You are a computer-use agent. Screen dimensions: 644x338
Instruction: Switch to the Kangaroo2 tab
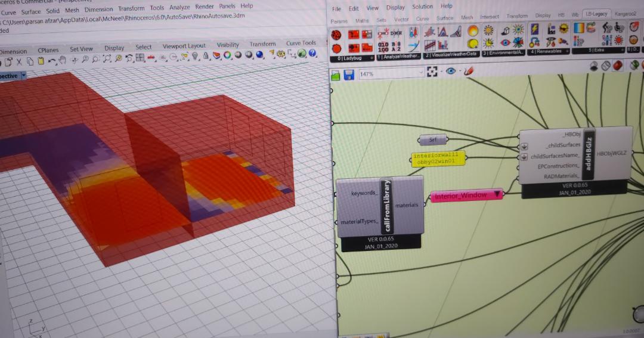pos(626,14)
